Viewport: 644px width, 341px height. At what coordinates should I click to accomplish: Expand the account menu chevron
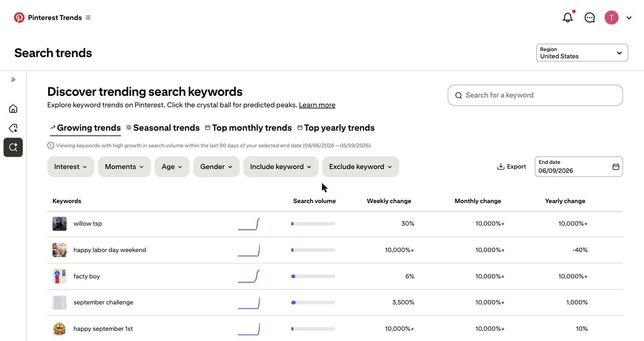pyautogui.click(x=629, y=18)
